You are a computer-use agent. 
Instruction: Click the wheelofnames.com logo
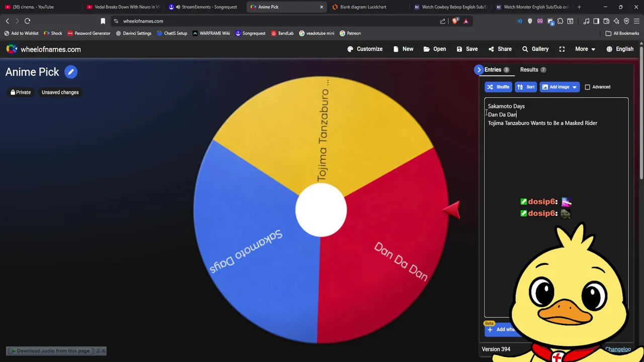pyautogui.click(x=43, y=49)
